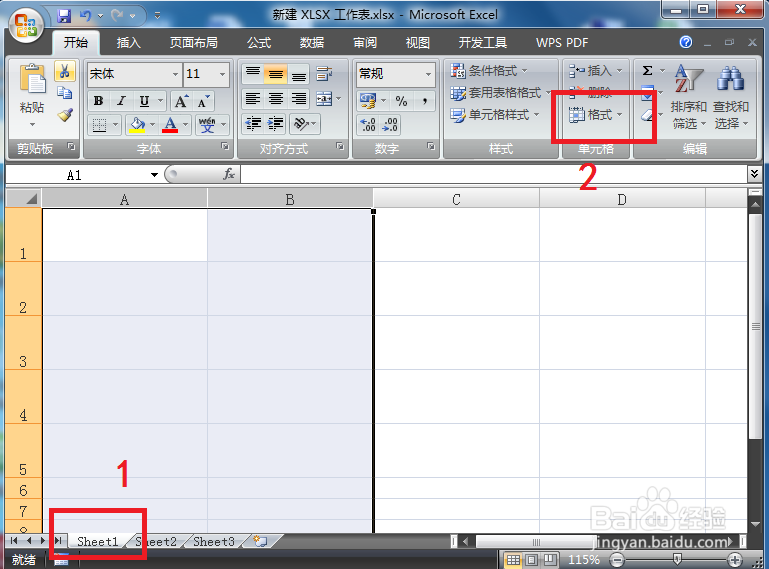Screen dimensions: 769x569
Task: Increase decimal places
Action: pyautogui.click(x=368, y=125)
